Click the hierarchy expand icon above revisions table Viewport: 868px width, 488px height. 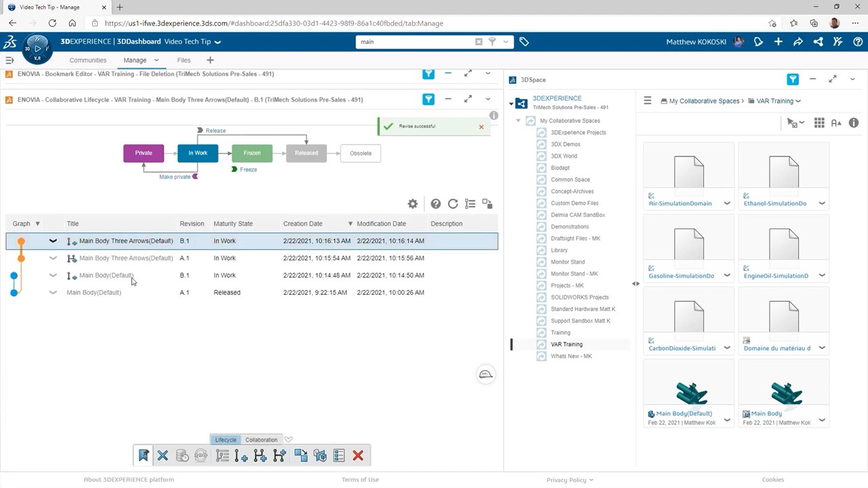[x=488, y=204]
